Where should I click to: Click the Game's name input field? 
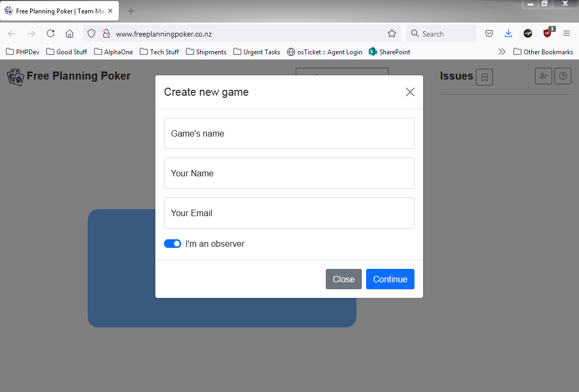[289, 133]
